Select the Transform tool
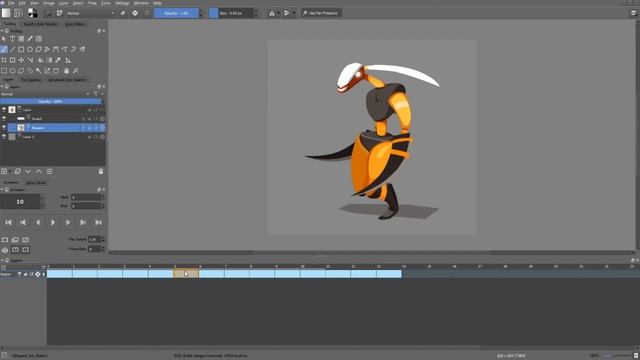The image size is (640, 360). click(12, 60)
